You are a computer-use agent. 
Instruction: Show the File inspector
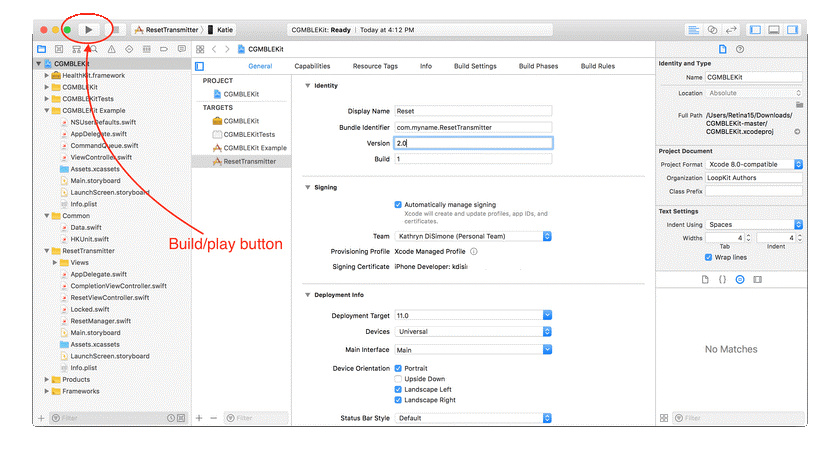(723, 49)
